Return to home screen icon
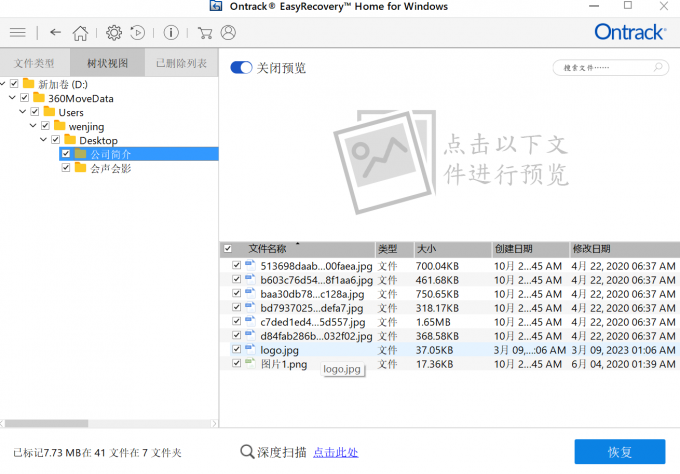This screenshot has width=680, height=474. (80, 33)
